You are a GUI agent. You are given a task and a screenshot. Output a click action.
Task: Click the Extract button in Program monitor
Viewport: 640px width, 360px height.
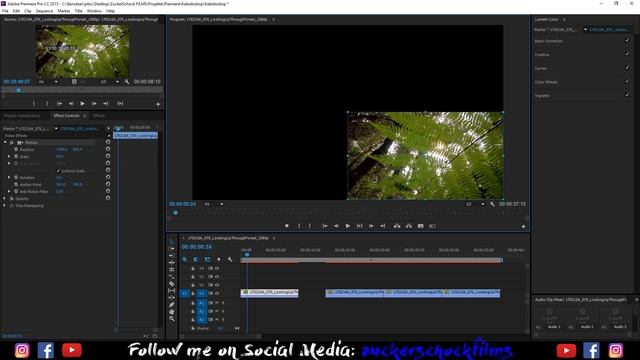pyautogui.click(x=409, y=226)
